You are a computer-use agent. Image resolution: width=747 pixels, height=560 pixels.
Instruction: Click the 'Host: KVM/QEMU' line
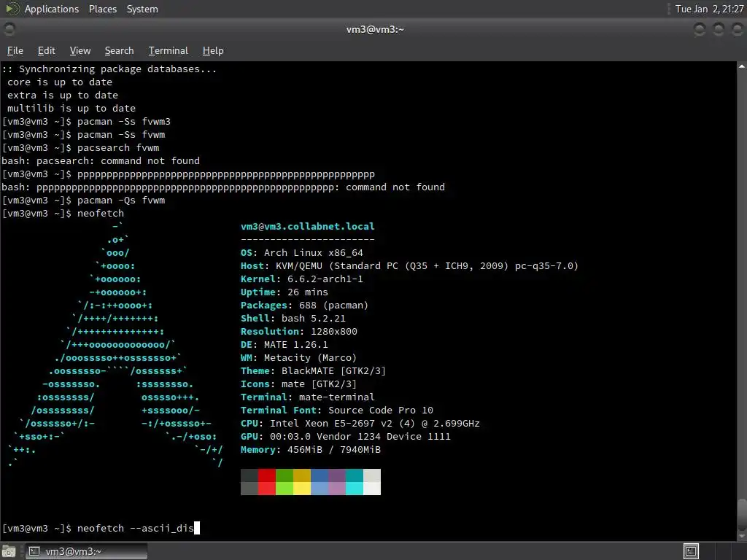coord(409,265)
